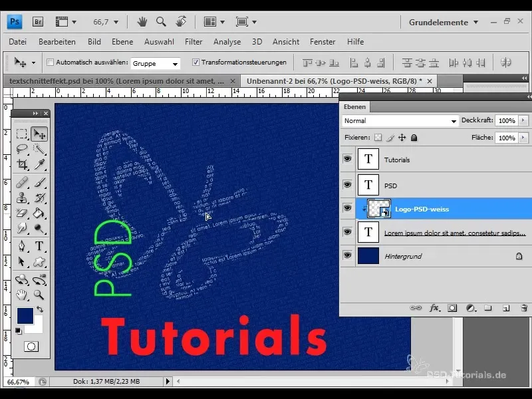Image resolution: width=532 pixels, height=399 pixels.
Task: Select the Hand tool in toolbox
Action: pos(22,295)
